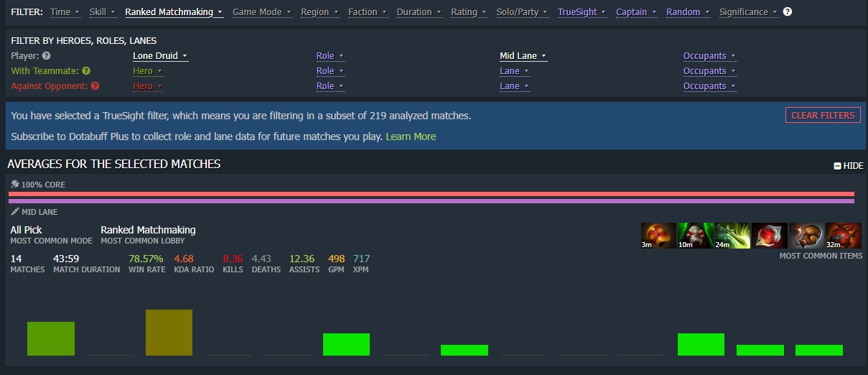
Task: Open the Against Opponent Role dropdown
Action: tap(330, 86)
